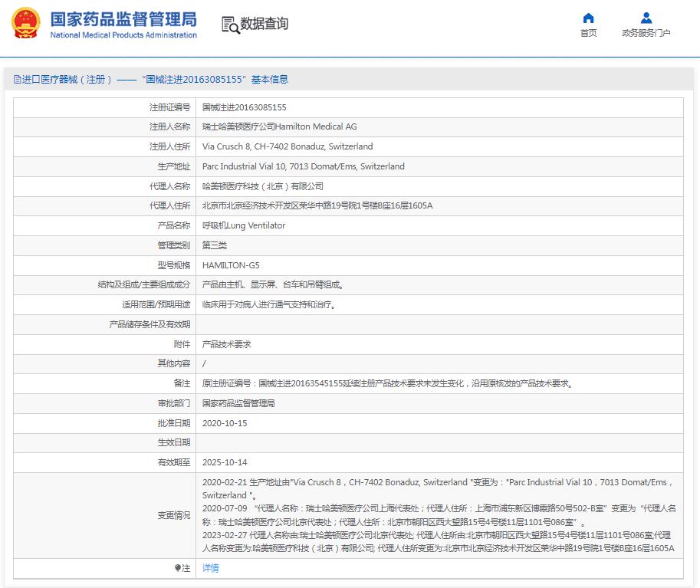This screenshot has width=700, height=588.
Task: Click expiry date 2025-10-14
Action: (x=224, y=463)
